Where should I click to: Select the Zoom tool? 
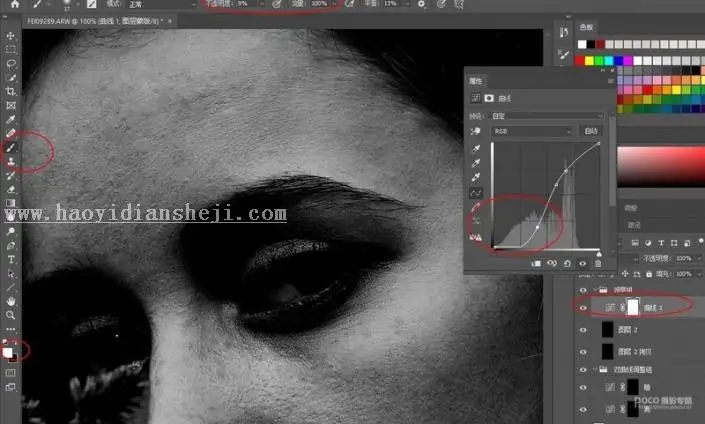click(10, 315)
